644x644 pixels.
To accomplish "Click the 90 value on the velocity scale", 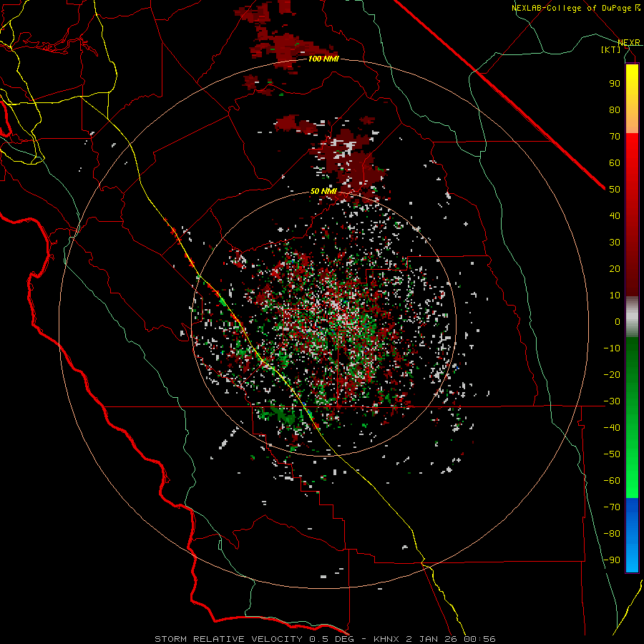I will point(615,84).
